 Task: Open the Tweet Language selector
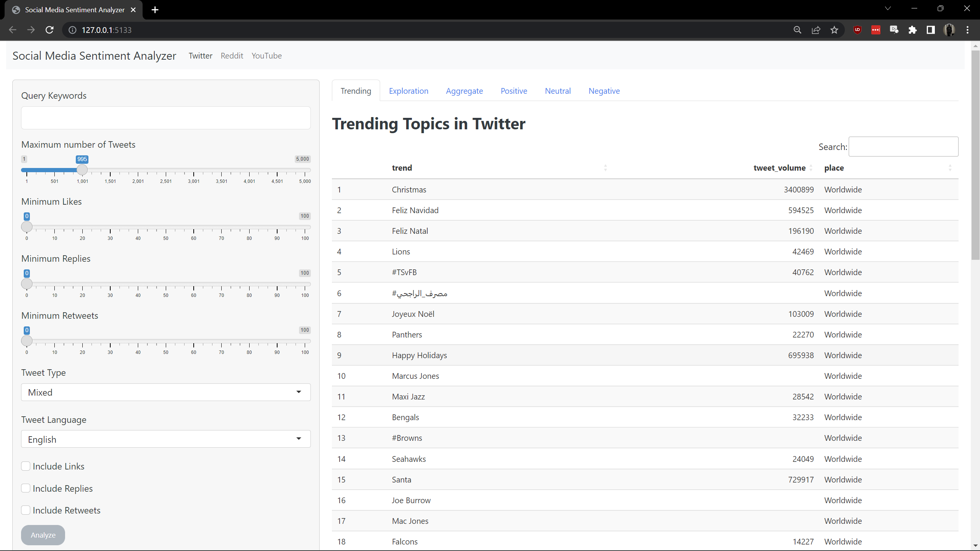(165, 439)
